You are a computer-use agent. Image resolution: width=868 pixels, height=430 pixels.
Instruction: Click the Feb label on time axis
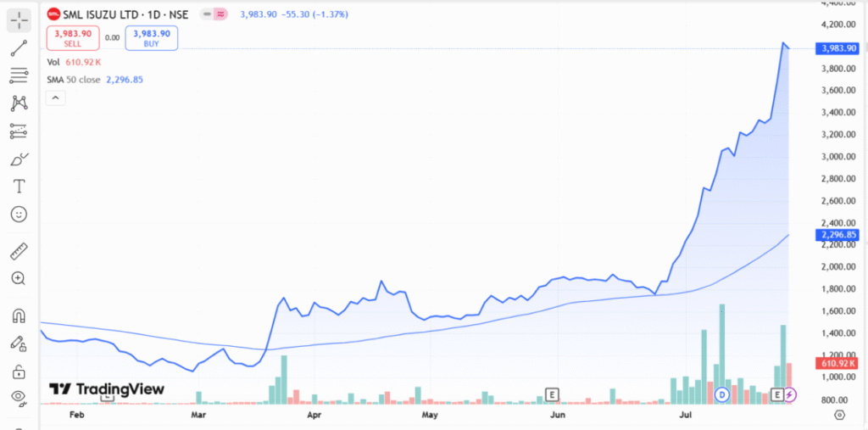[77, 415]
